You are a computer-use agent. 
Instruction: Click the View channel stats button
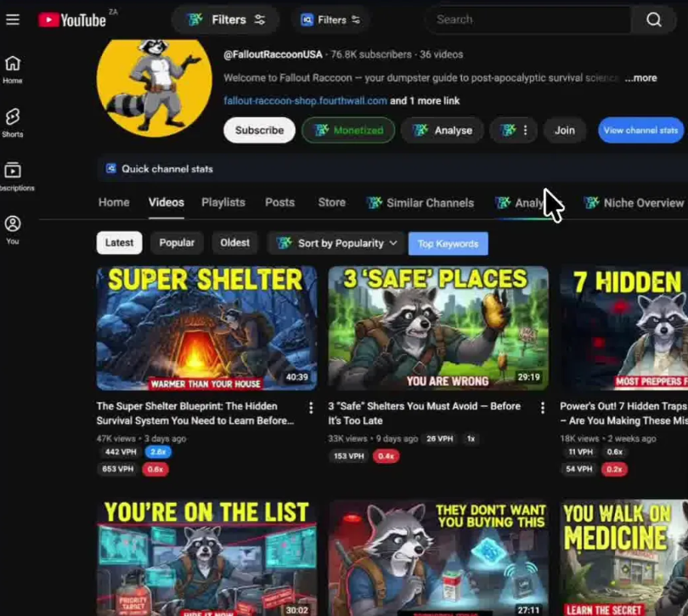pyautogui.click(x=640, y=131)
